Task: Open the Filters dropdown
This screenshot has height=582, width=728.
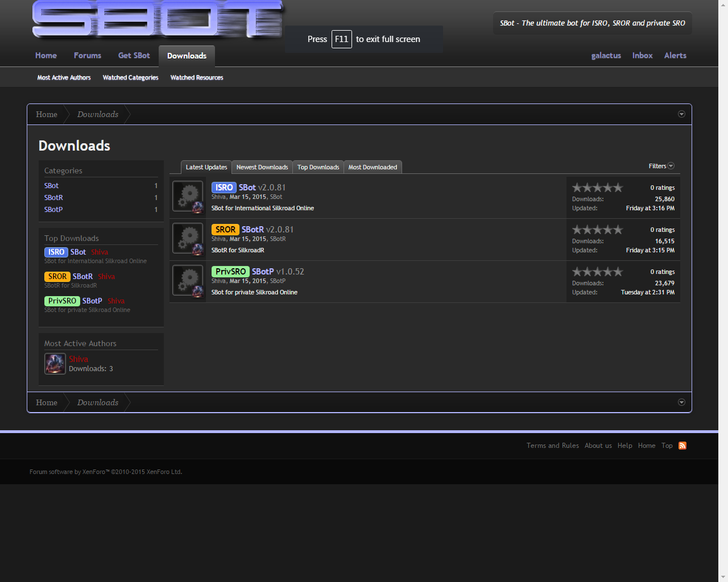Action: coord(661,166)
